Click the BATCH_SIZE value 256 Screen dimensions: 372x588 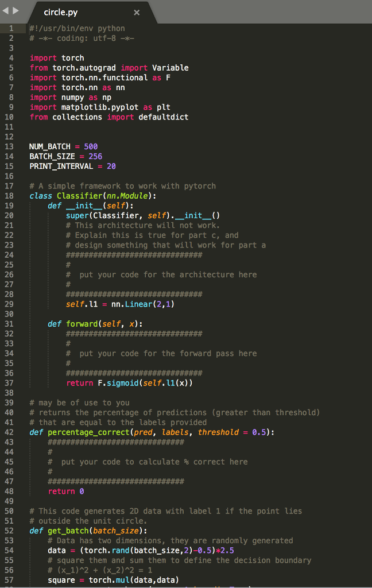[x=95, y=156]
